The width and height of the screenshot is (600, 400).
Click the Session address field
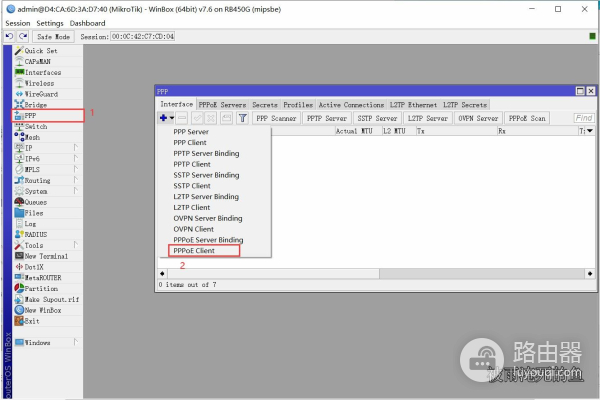(143, 36)
